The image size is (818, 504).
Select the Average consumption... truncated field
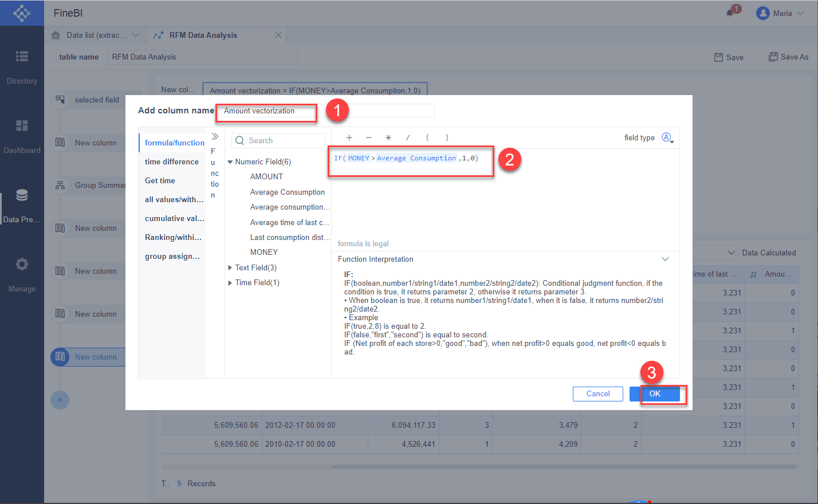(290, 207)
